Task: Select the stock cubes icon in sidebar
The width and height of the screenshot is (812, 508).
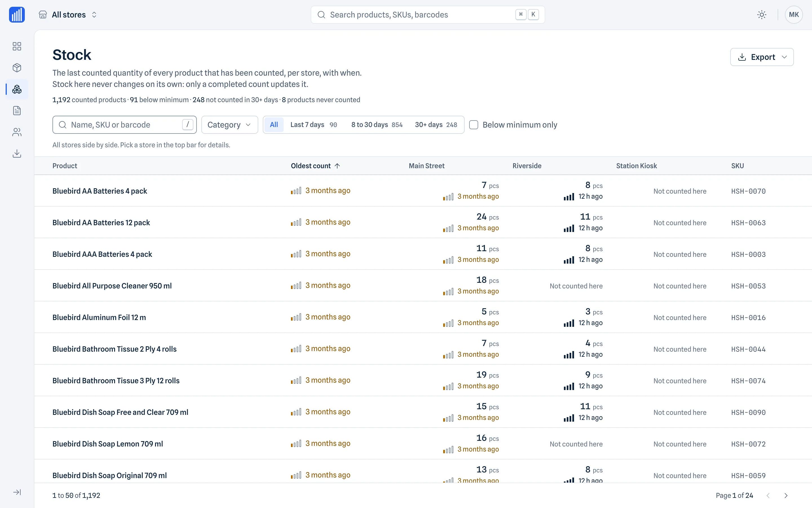Action: [x=17, y=89]
